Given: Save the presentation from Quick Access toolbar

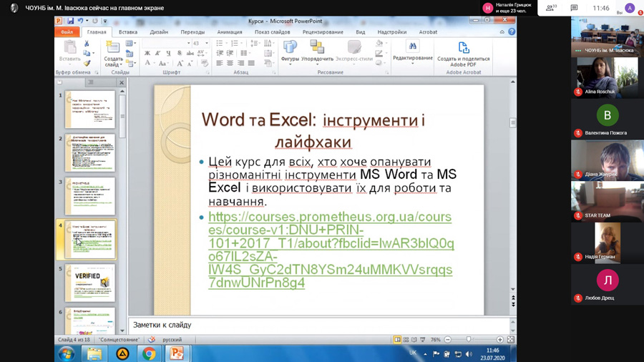Looking at the screenshot, I should pyautogui.click(x=71, y=21).
